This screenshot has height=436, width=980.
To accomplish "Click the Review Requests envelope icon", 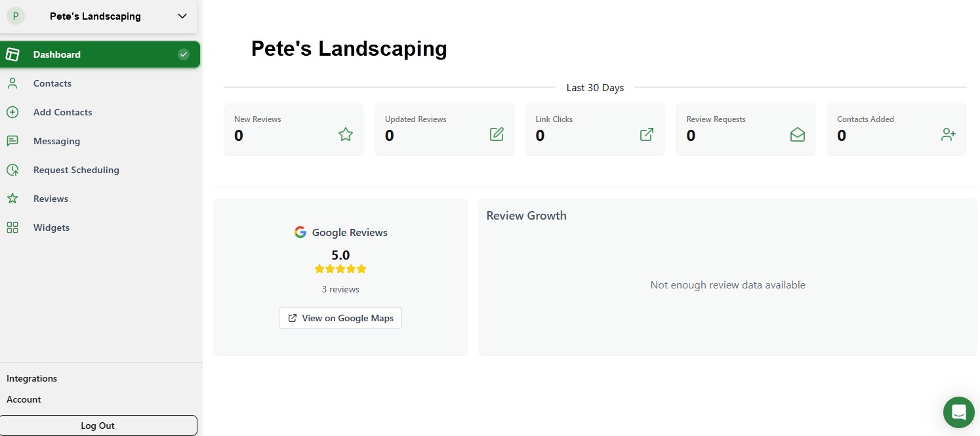I will [798, 134].
